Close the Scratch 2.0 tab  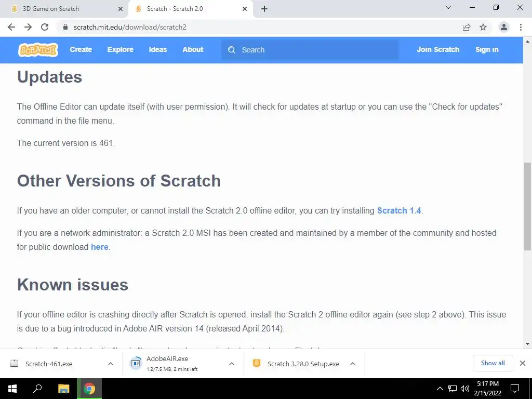click(245, 9)
